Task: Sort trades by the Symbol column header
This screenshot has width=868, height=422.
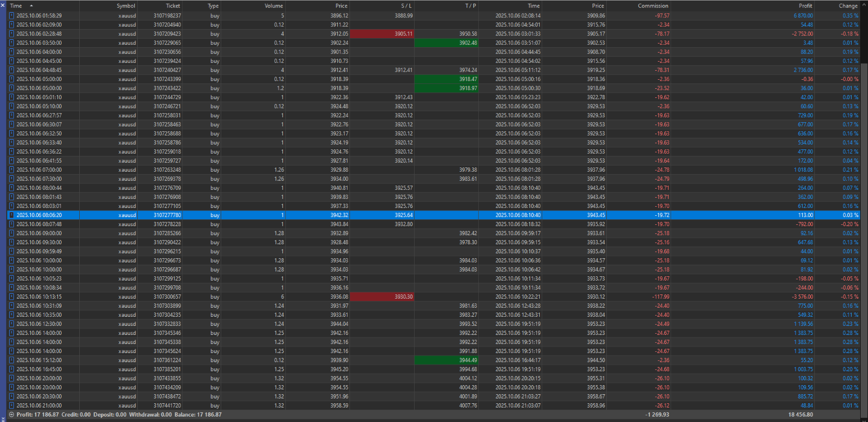Action: point(126,5)
